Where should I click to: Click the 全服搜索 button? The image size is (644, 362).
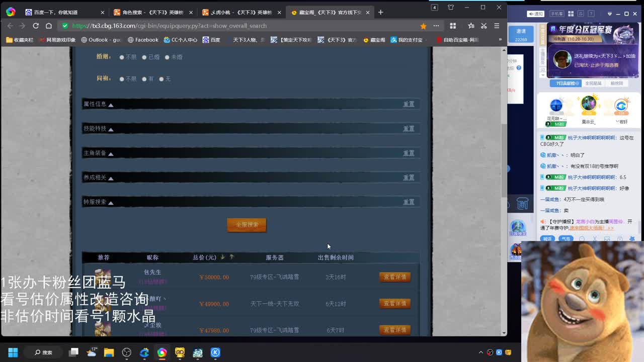[247, 225]
